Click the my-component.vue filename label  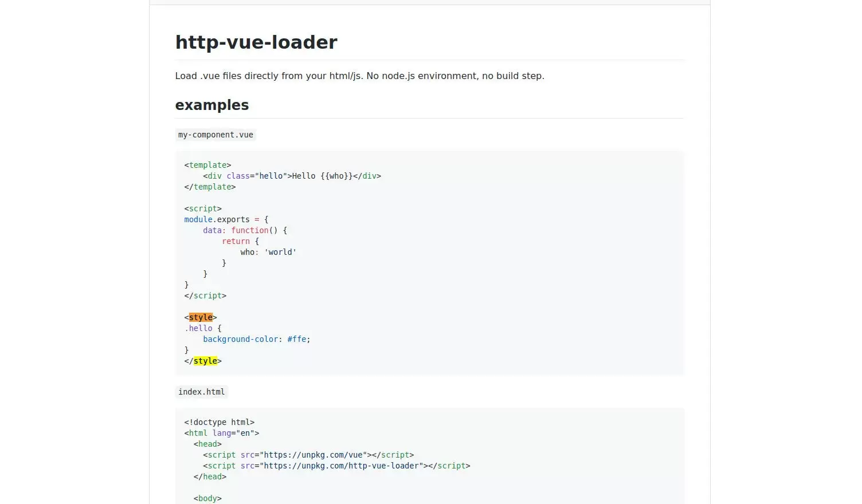pyautogui.click(x=215, y=135)
